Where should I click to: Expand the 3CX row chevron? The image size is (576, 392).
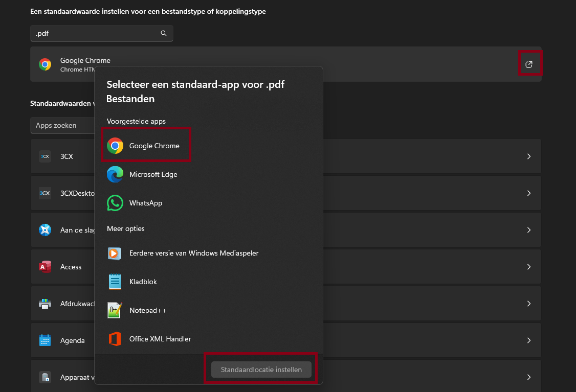click(x=529, y=156)
